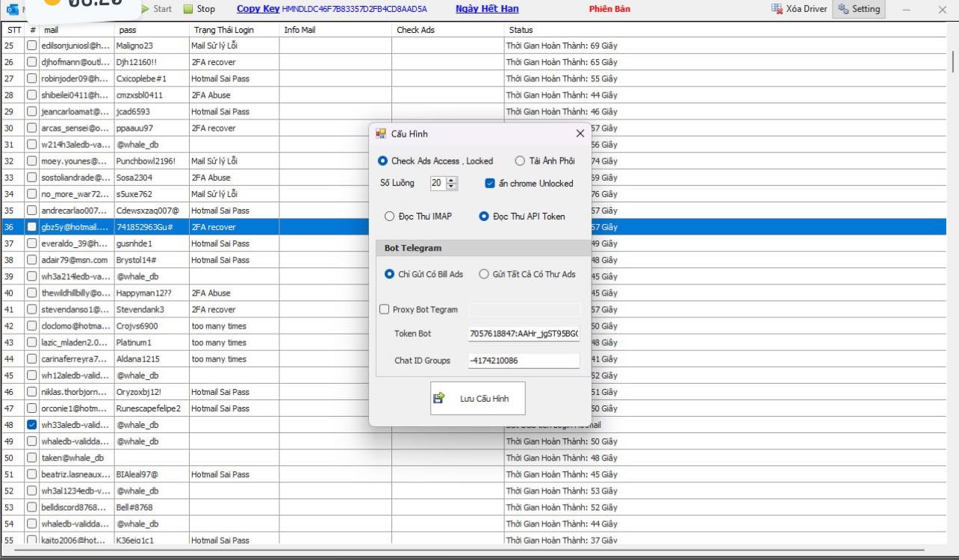
Task: Click the Chat ID Groups input field
Action: coord(524,361)
